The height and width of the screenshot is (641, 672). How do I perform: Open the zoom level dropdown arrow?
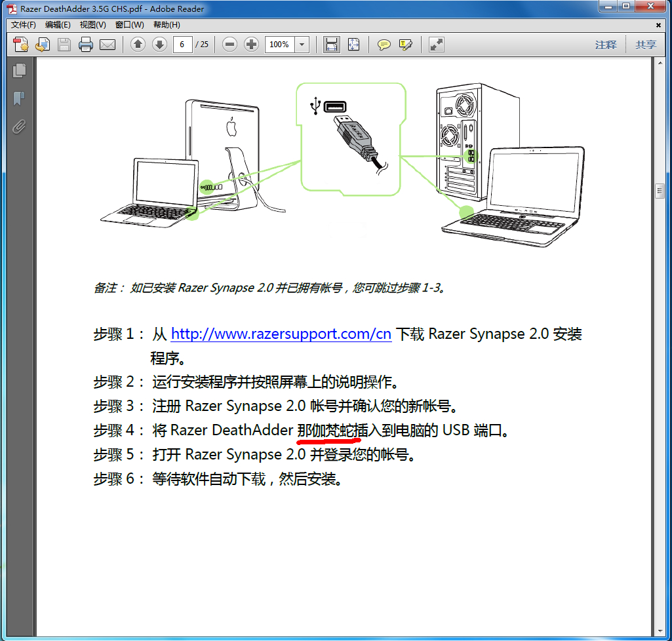pyautogui.click(x=302, y=45)
